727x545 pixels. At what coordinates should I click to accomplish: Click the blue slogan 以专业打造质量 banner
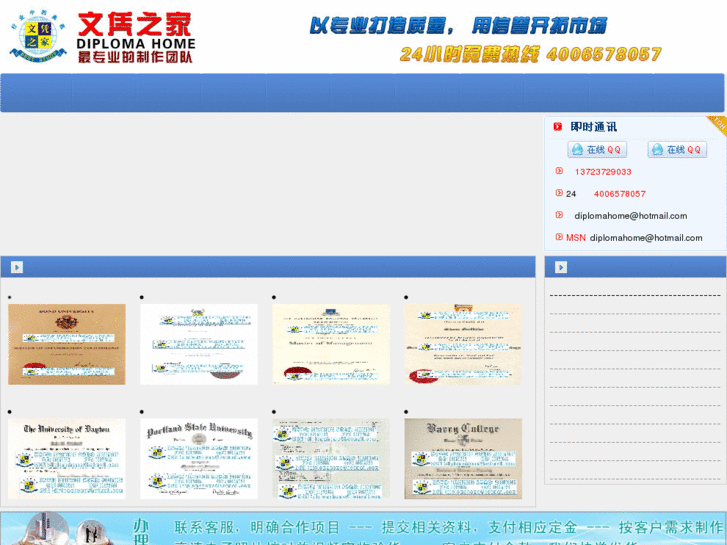pos(458,26)
